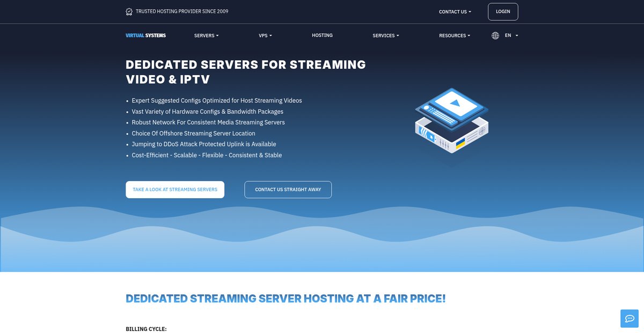Open the Servers menu dropdown
This screenshot has width=644, height=333.
pyautogui.click(x=207, y=35)
